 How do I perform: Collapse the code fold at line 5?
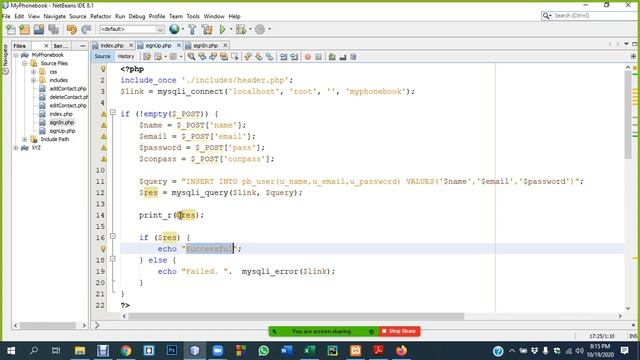coord(113,112)
